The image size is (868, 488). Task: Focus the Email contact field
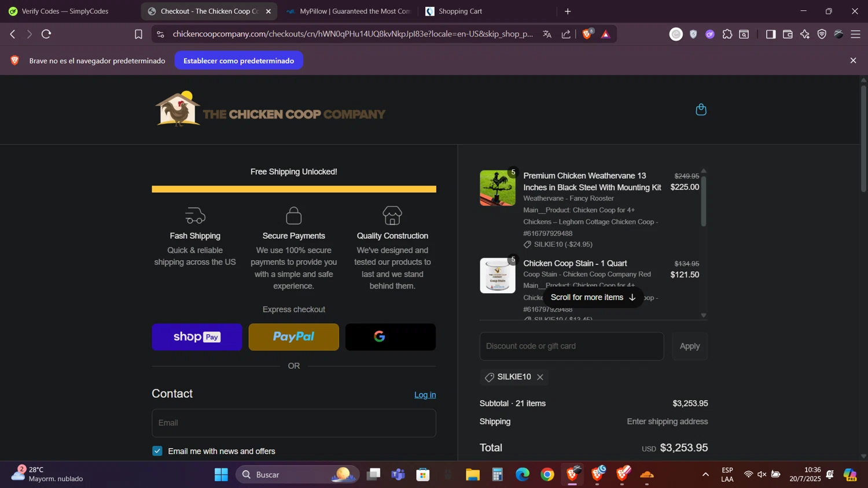294,423
